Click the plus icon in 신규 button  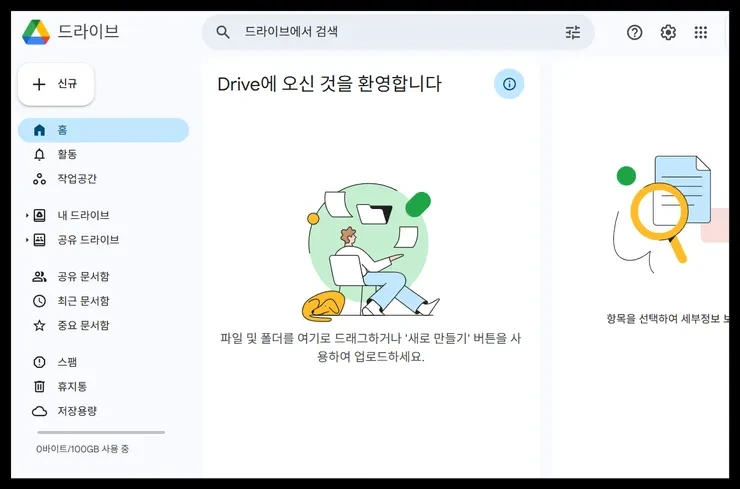(x=39, y=84)
